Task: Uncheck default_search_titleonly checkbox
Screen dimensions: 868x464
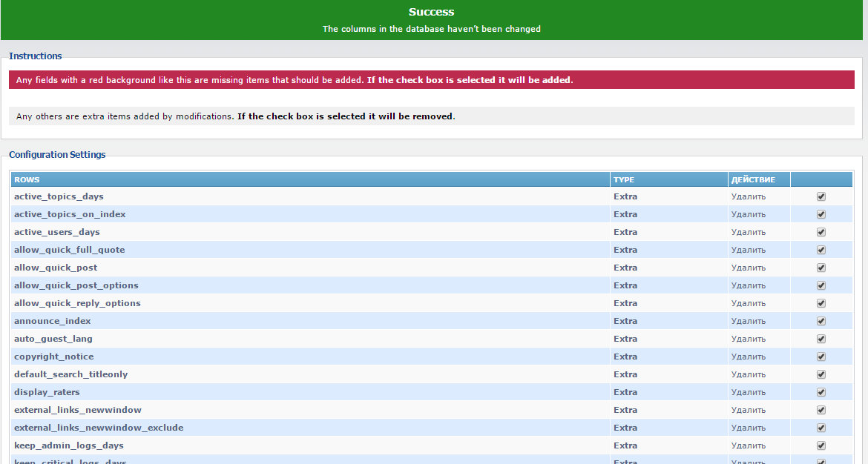Action: [821, 374]
